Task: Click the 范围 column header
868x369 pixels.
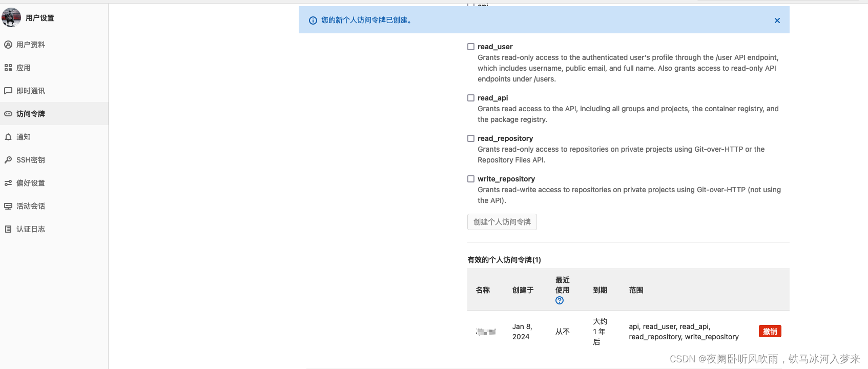Action: click(636, 290)
